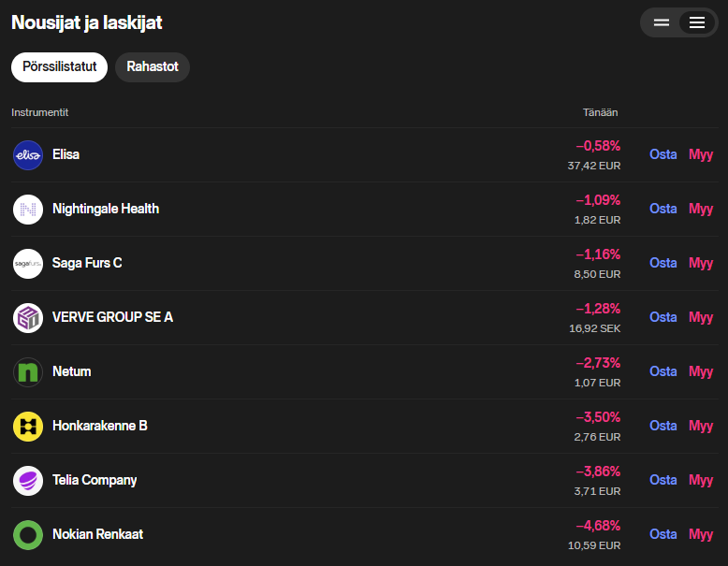728x566 pixels.
Task: Click the Nightingale Health logo icon
Action: [28, 210]
